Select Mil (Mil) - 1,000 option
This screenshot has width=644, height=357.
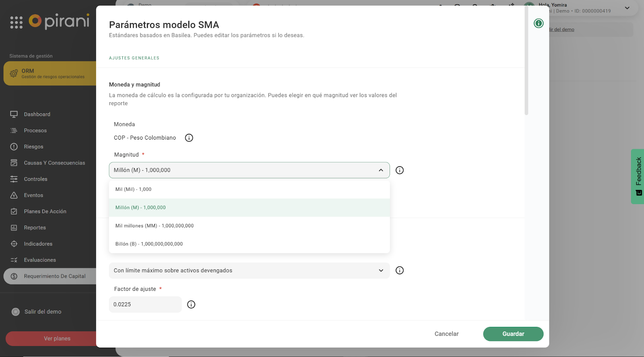coord(133,189)
